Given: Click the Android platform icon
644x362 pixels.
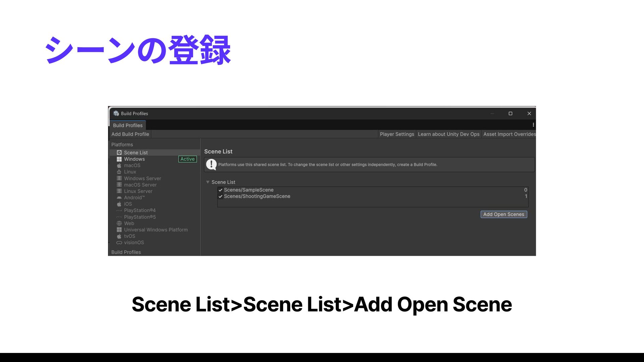Looking at the screenshot, I should coord(119,198).
